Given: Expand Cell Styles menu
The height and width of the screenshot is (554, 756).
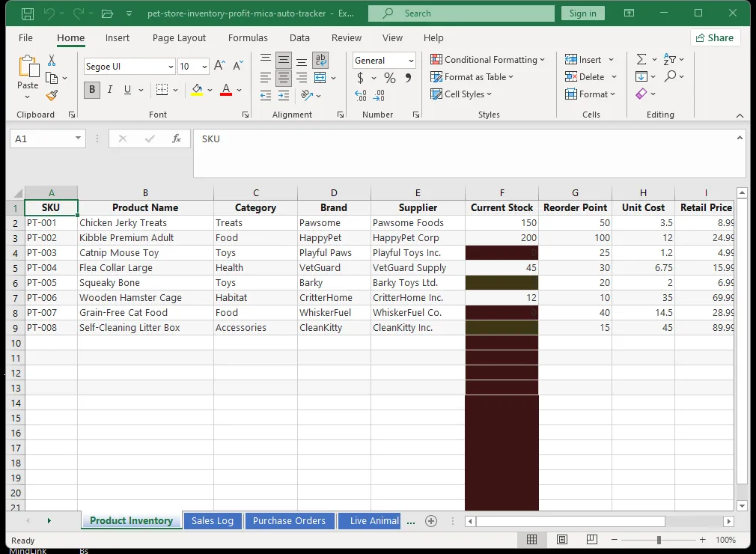Looking at the screenshot, I should pos(461,94).
